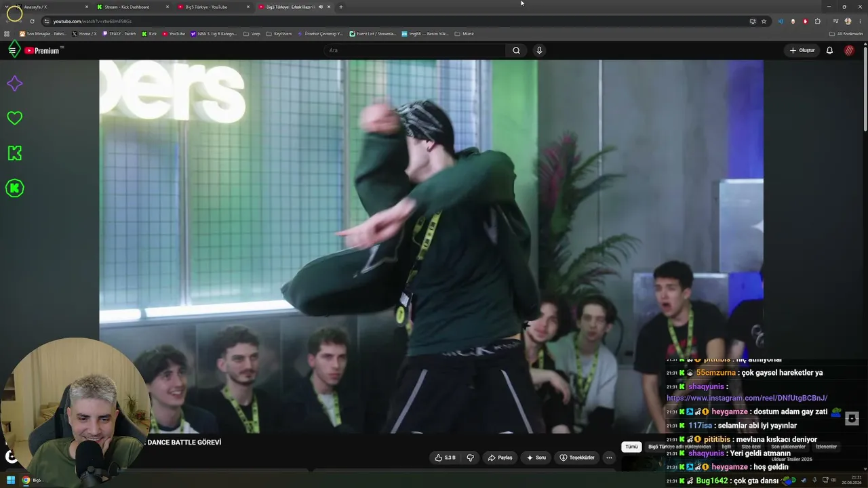Open YouTube notifications bell
The image size is (868, 488).
[829, 50]
